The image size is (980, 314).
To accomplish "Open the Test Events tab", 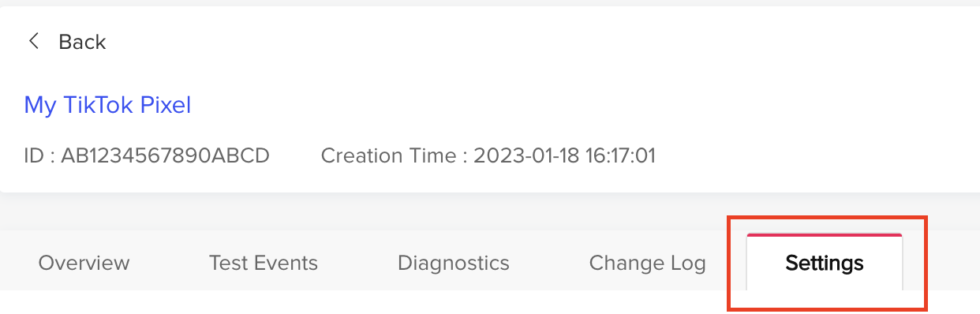I will tap(263, 263).
